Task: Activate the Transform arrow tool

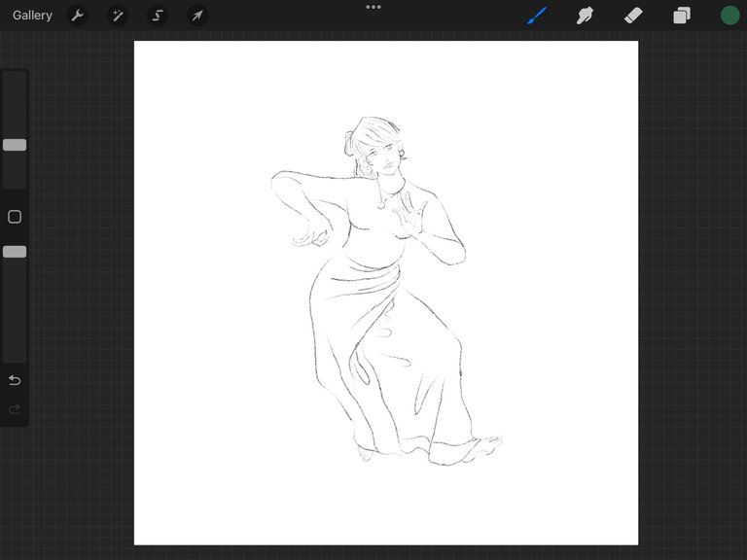Action: pos(197,16)
